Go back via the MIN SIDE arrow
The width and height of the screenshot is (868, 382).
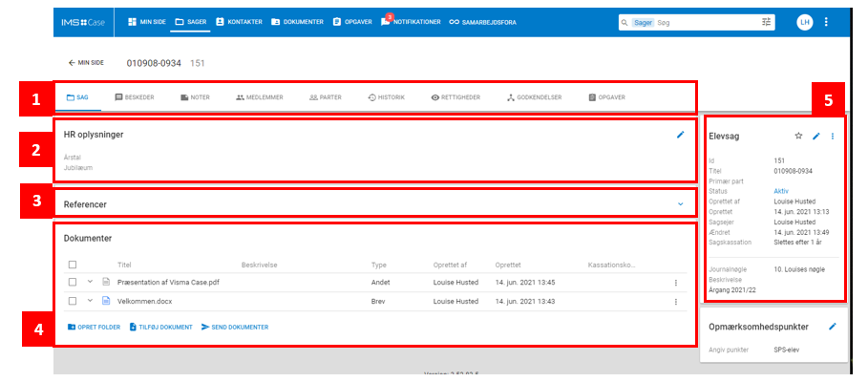[x=86, y=63]
